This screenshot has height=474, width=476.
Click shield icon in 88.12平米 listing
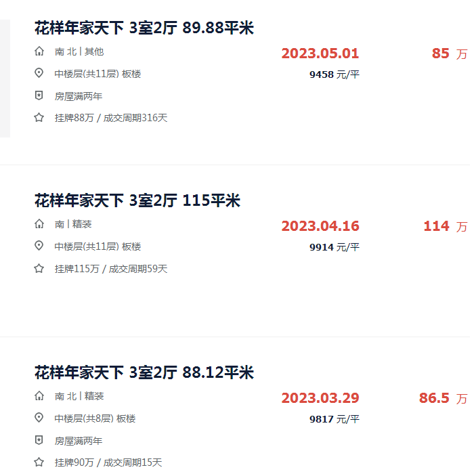click(x=39, y=440)
